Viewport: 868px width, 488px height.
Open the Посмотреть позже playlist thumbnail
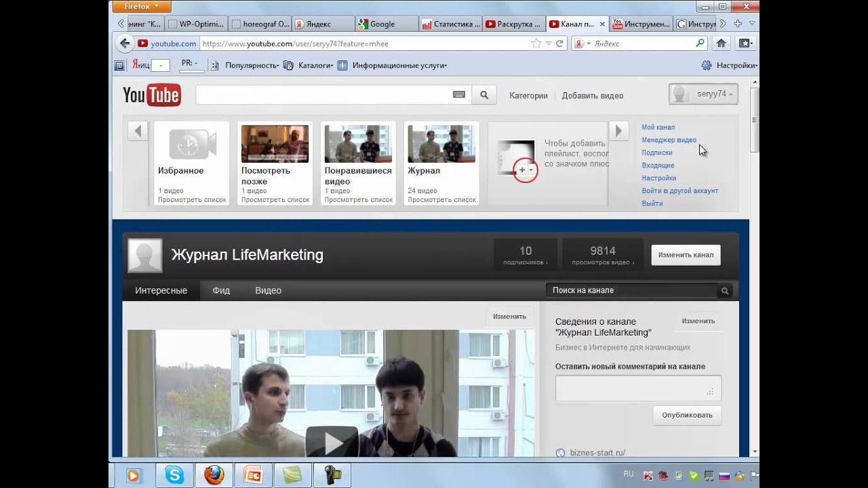275,144
